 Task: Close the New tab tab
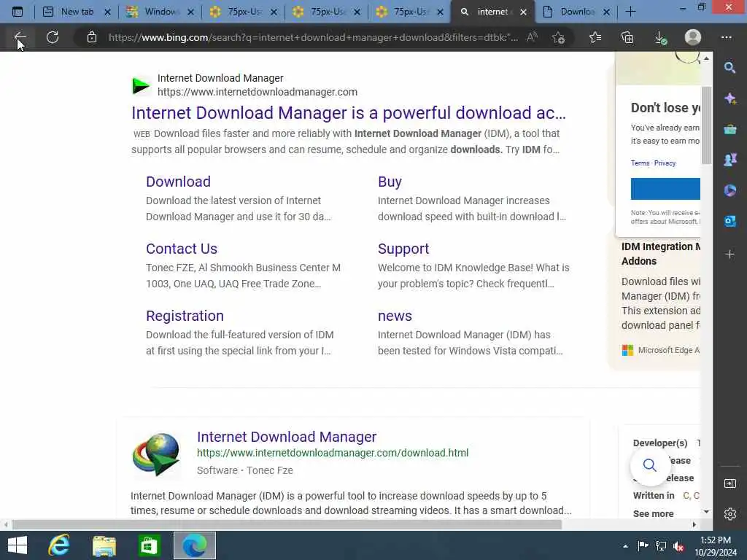point(108,12)
